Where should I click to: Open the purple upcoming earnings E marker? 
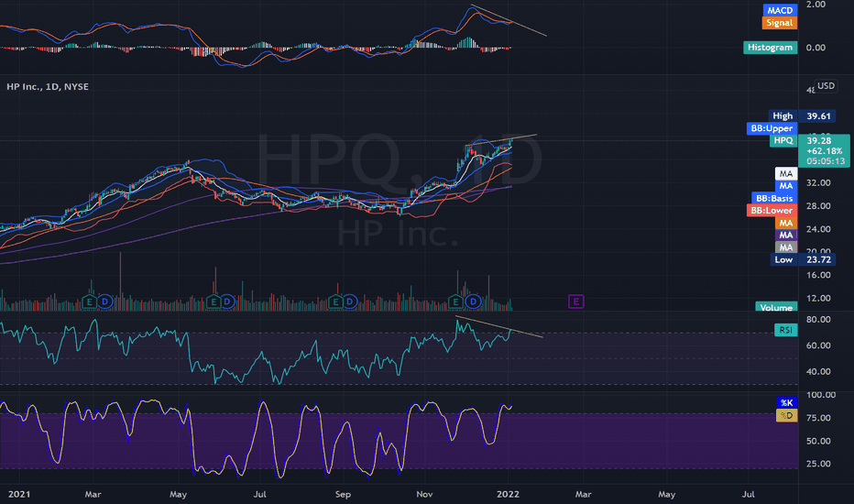click(x=576, y=301)
